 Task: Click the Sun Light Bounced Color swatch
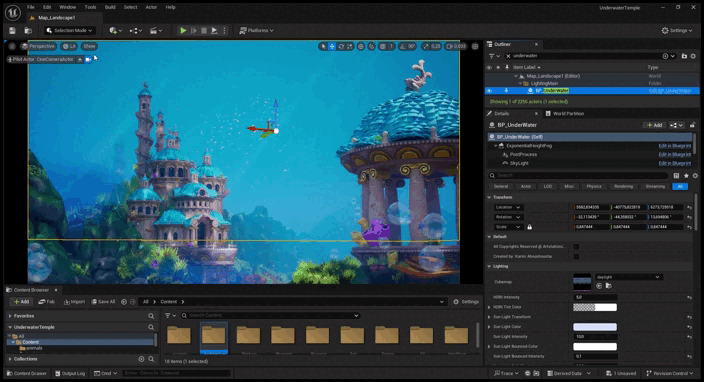point(595,347)
